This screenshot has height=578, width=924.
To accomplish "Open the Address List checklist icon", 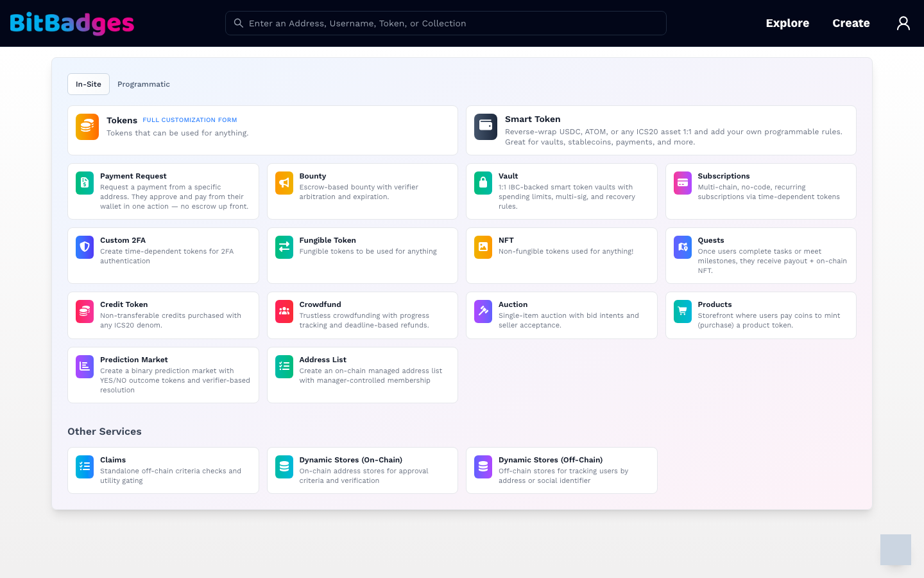I will pos(284,367).
